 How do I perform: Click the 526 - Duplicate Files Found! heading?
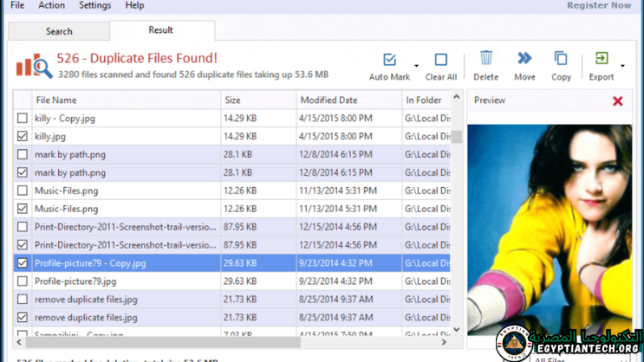[137, 58]
